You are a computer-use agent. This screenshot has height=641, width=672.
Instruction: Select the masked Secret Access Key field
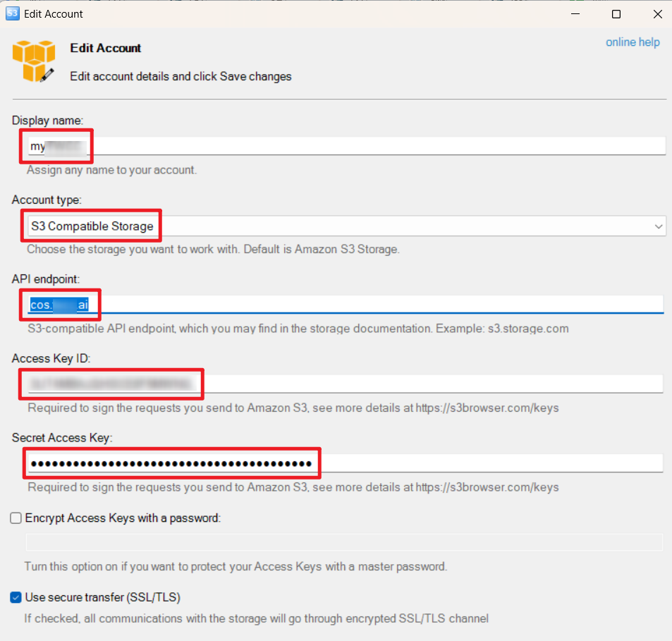point(346,463)
